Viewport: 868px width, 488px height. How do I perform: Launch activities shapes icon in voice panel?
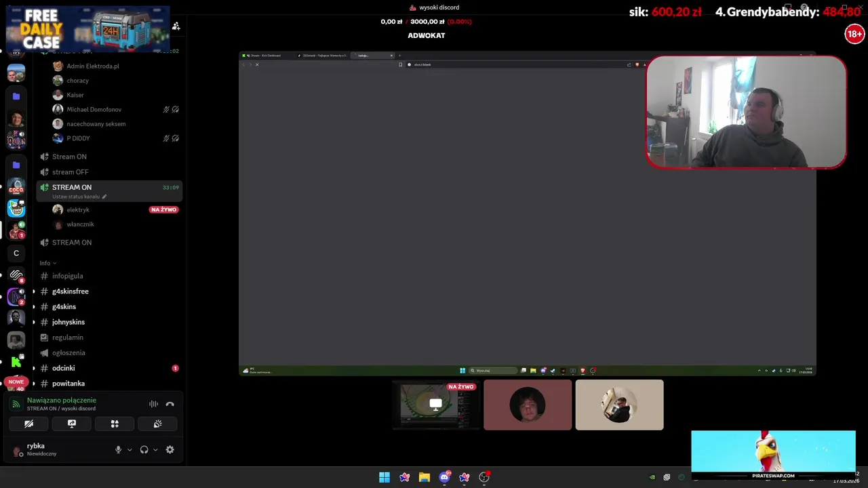(x=115, y=424)
